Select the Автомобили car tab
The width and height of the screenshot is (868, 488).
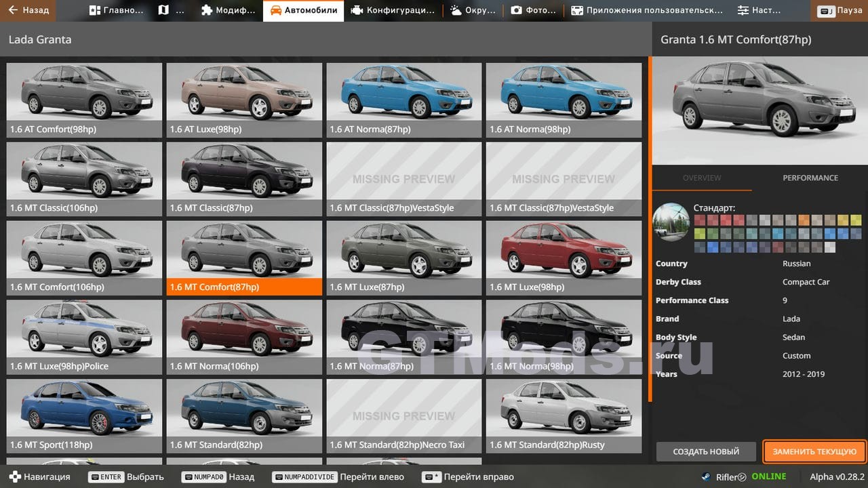(303, 10)
